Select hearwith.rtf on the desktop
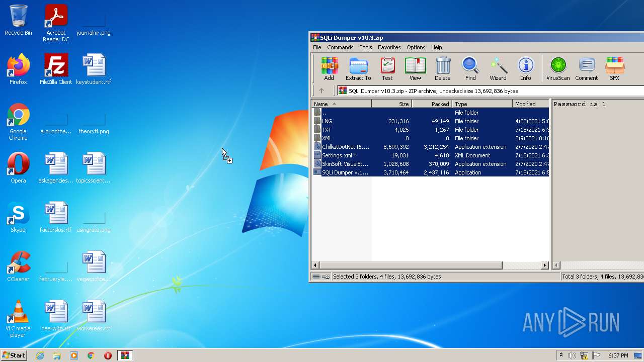The width and height of the screenshot is (644, 362). [x=56, y=316]
